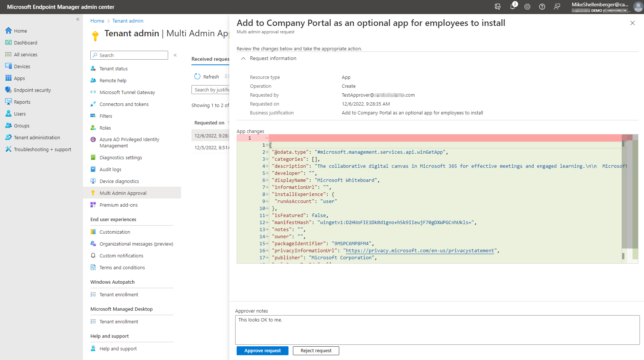Screen dimensions: 644x360
Task: Open Endpoint security from left navigation
Action: pos(32,90)
